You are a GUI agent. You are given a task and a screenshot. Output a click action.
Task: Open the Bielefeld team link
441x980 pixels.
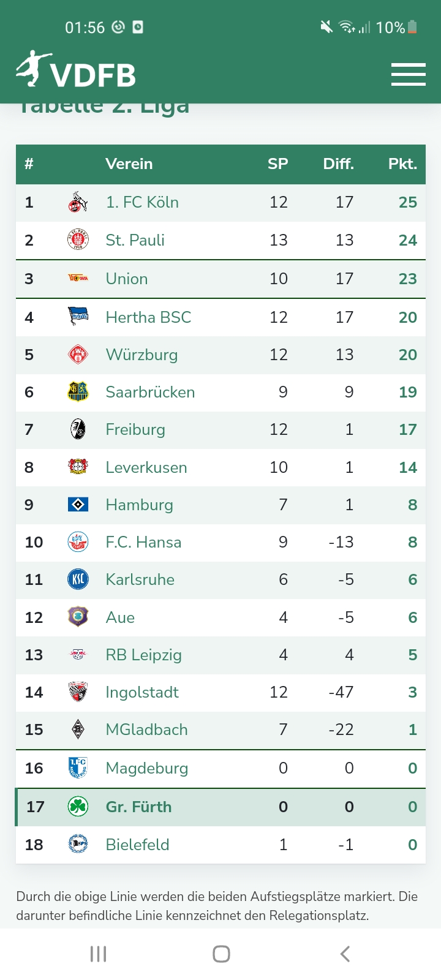tap(137, 845)
